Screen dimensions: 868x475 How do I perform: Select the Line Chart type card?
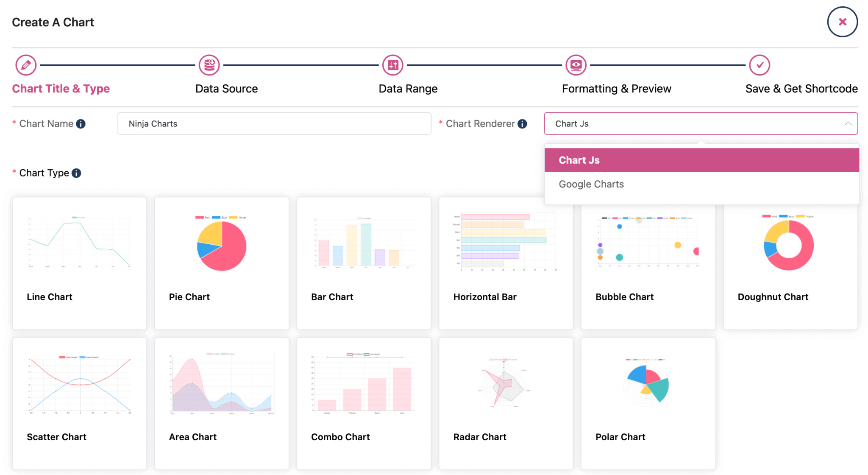click(79, 263)
